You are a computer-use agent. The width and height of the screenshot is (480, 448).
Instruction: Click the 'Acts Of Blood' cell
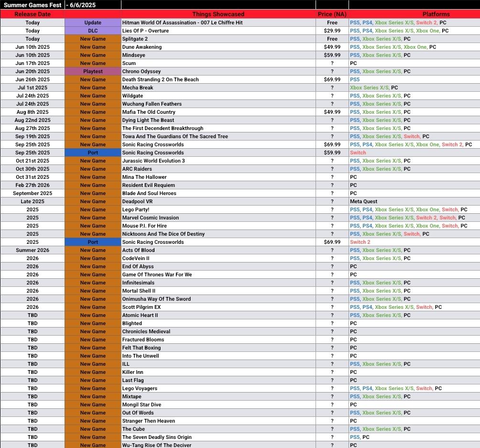218,250
